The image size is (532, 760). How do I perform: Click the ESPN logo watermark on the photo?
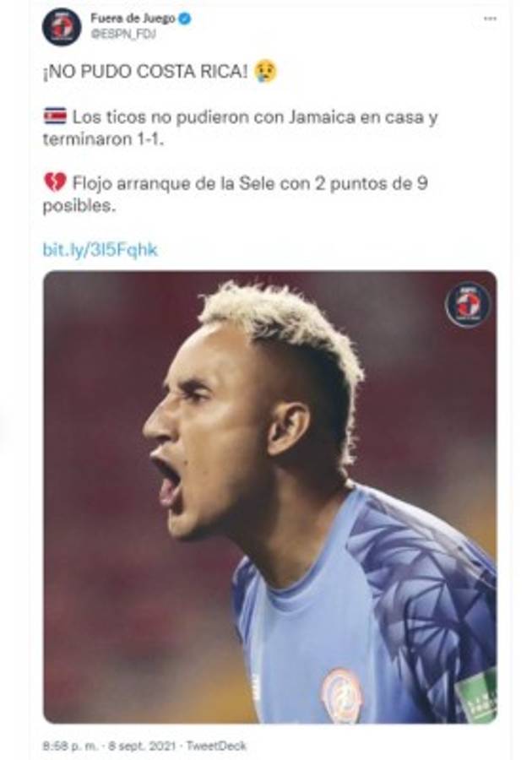(x=467, y=305)
